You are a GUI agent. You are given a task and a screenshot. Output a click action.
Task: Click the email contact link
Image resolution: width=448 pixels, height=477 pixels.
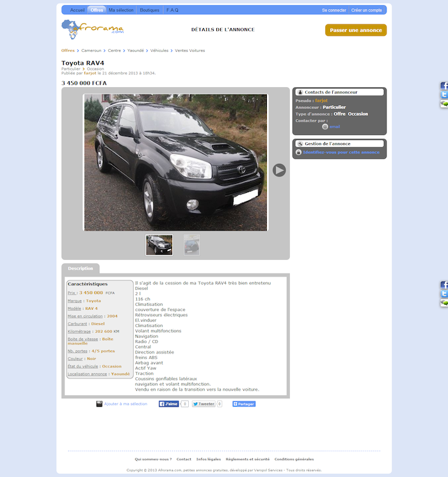335,127
